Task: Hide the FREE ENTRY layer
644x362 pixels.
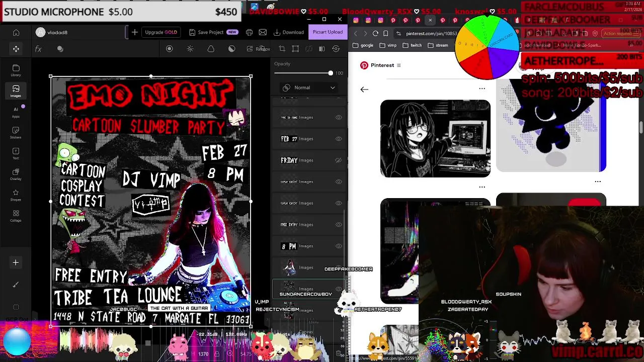Action: [x=339, y=225]
